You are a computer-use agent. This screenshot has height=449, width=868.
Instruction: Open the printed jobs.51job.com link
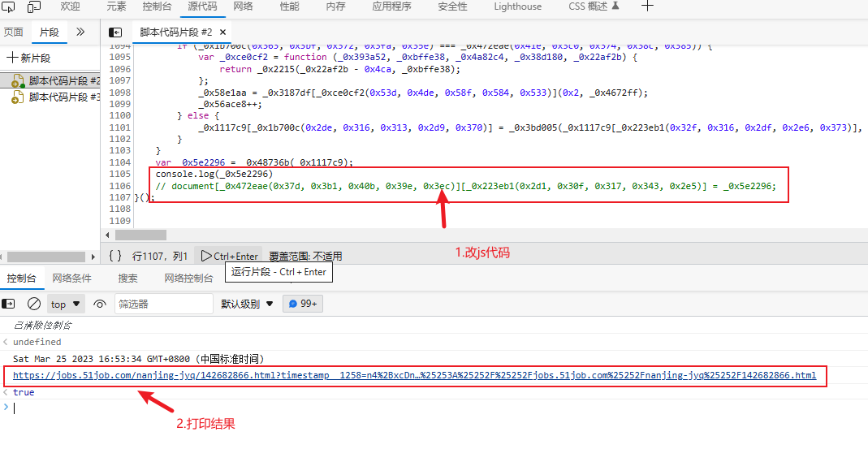(414, 375)
